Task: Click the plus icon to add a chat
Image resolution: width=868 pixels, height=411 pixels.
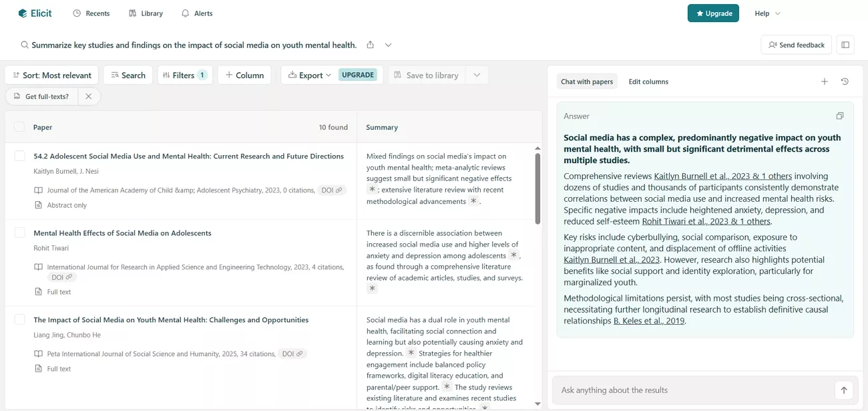Action: click(825, 81)
